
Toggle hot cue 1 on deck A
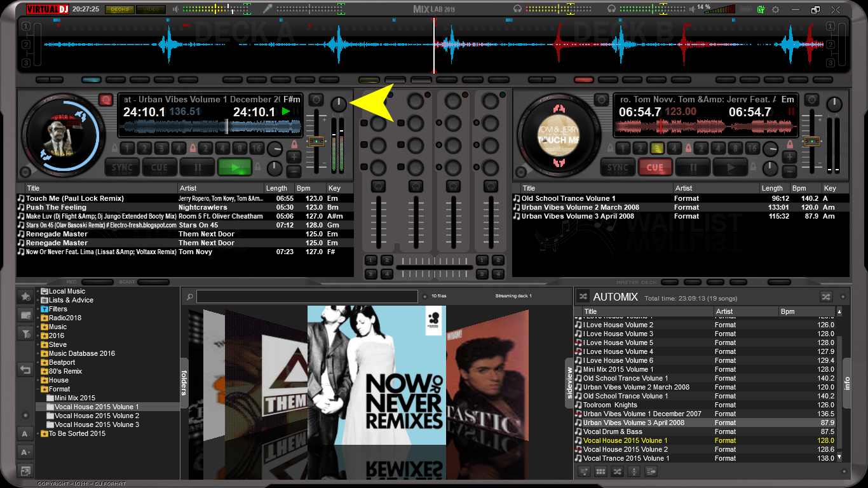click(128, 148)
